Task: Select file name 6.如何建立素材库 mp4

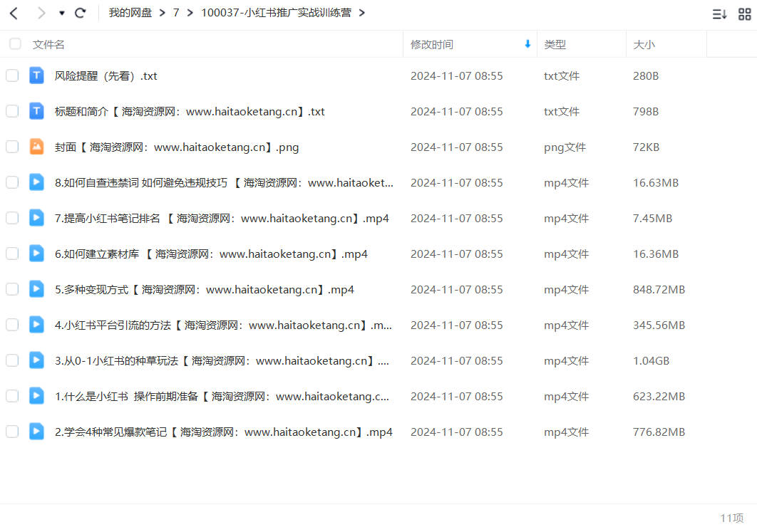Action: pyautogui.click(x=211, y=254)
